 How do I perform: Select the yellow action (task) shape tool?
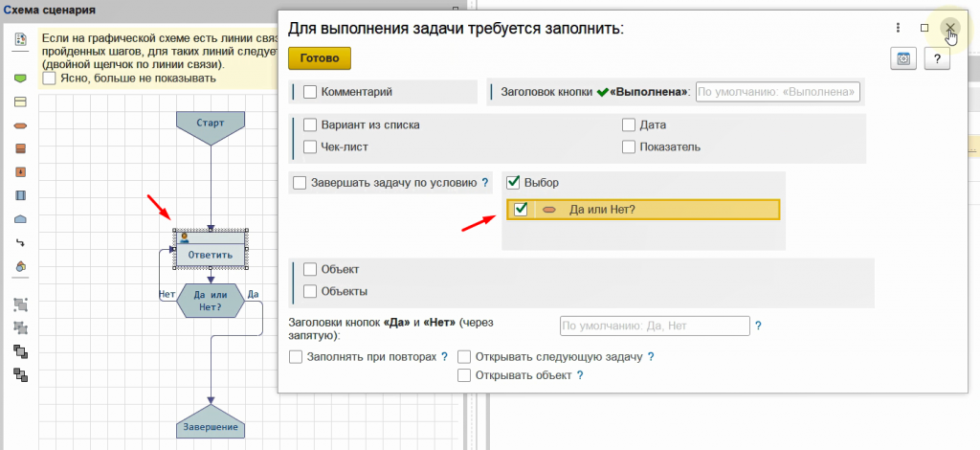point(21,101)
